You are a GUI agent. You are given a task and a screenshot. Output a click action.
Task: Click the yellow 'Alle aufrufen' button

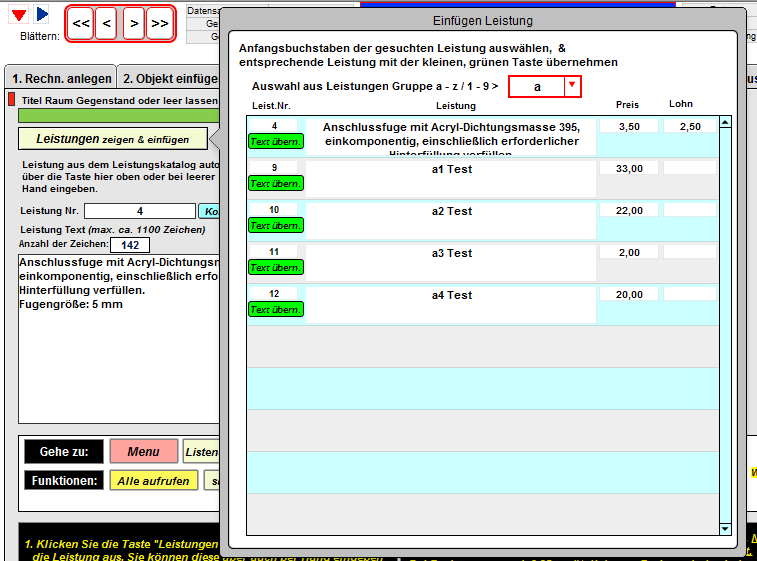153,481
